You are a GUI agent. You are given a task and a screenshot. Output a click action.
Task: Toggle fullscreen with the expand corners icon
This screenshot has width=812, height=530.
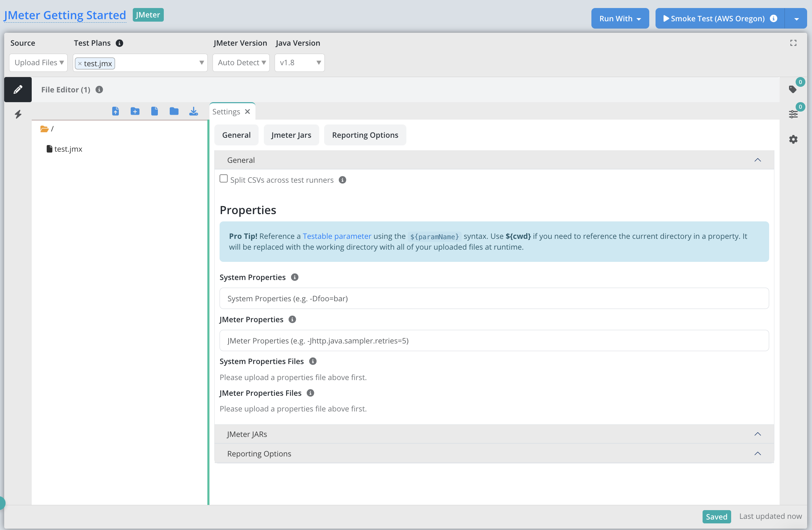tap(793, 43)
